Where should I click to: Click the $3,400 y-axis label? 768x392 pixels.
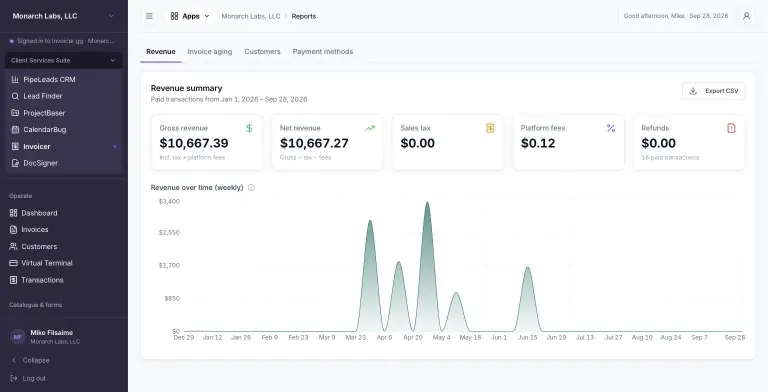point(169,201)
